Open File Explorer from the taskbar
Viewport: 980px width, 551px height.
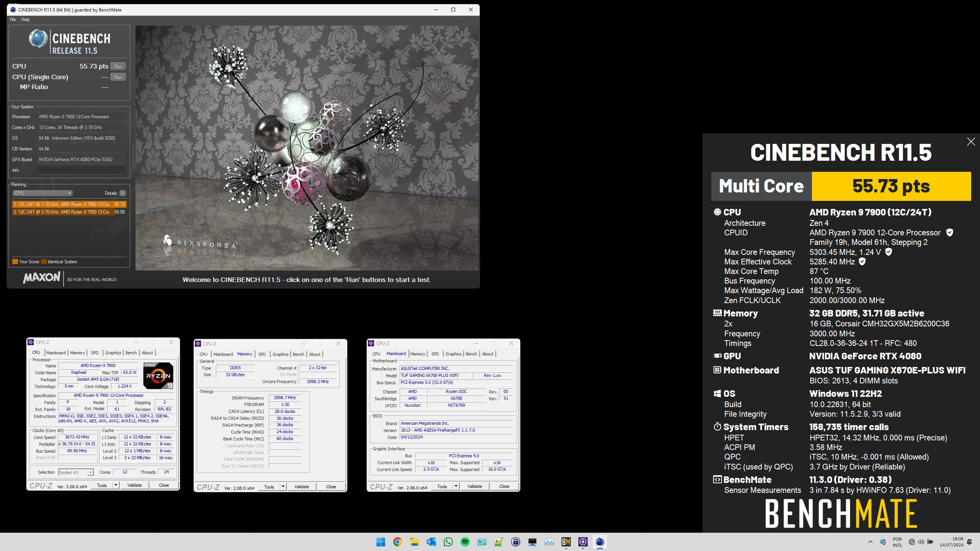[x=414, y=542]
